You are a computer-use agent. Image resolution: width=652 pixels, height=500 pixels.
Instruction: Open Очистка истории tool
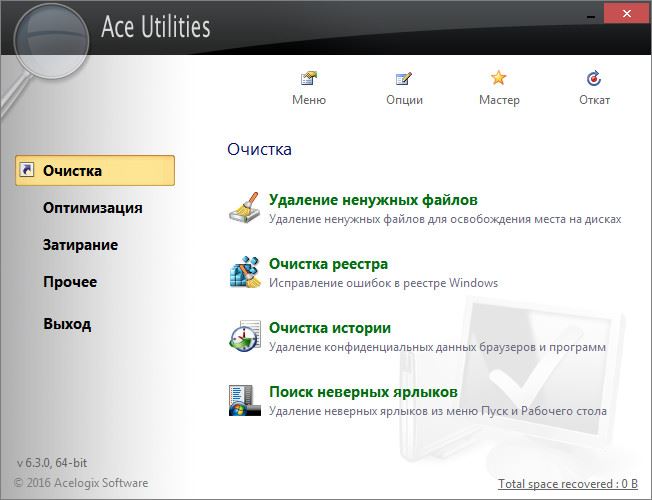point(329,328)
